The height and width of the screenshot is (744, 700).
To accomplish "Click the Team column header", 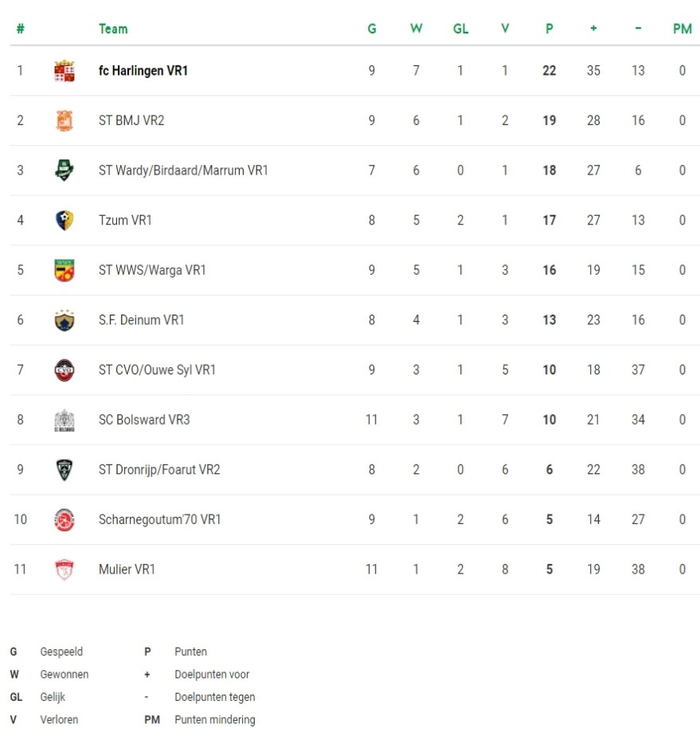I will (113, 29).
